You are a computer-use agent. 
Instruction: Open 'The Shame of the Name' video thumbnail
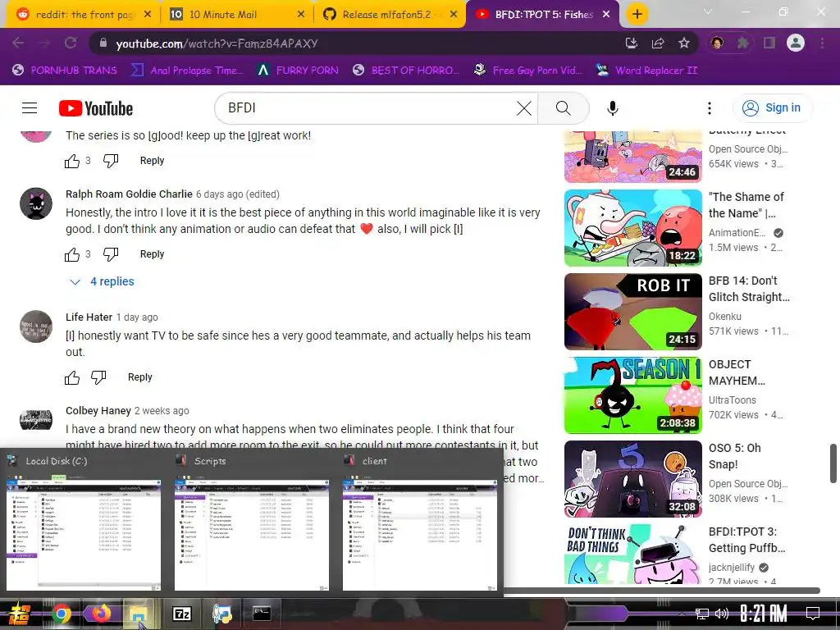[632, 228]
